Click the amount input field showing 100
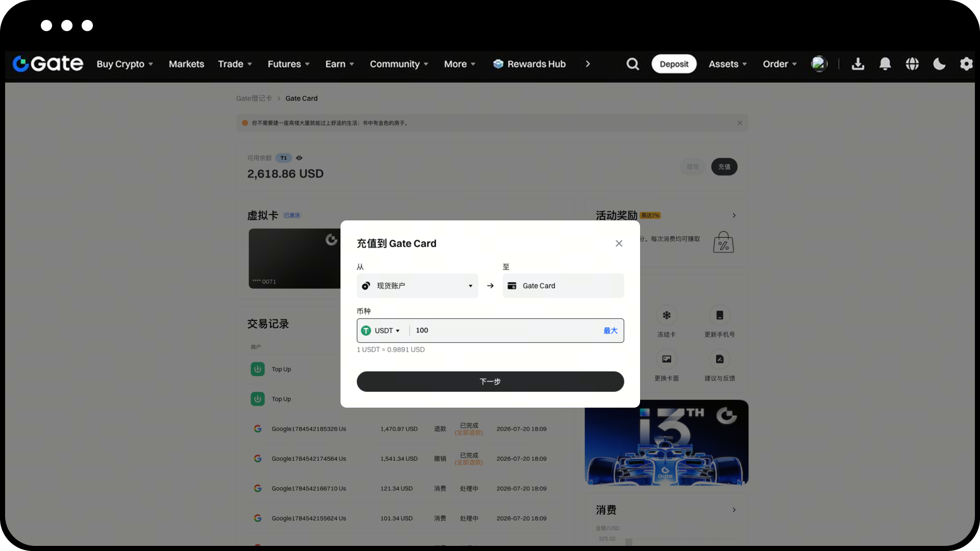Screen dimensions: 980x551 pyautogui.click(x=505, y=331)
